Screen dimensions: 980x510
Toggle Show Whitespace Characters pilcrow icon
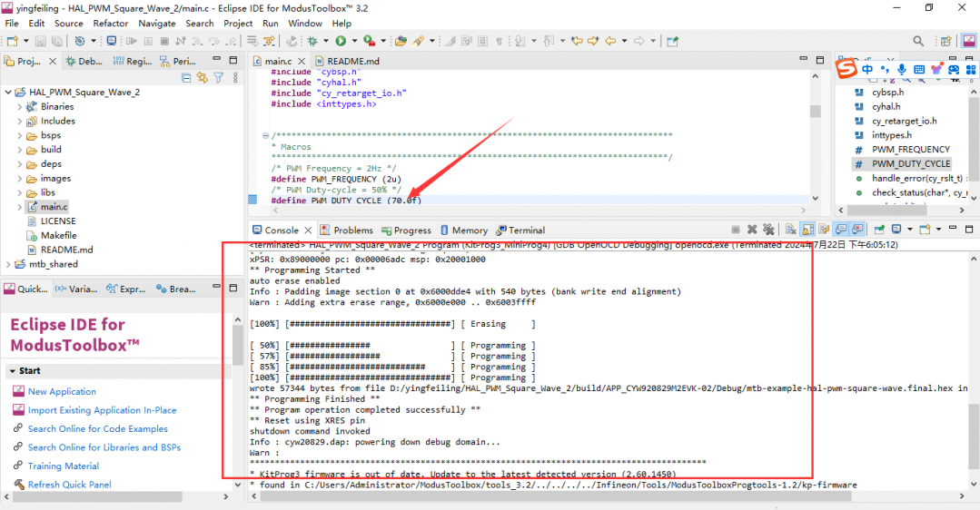[x=500, y=41]
